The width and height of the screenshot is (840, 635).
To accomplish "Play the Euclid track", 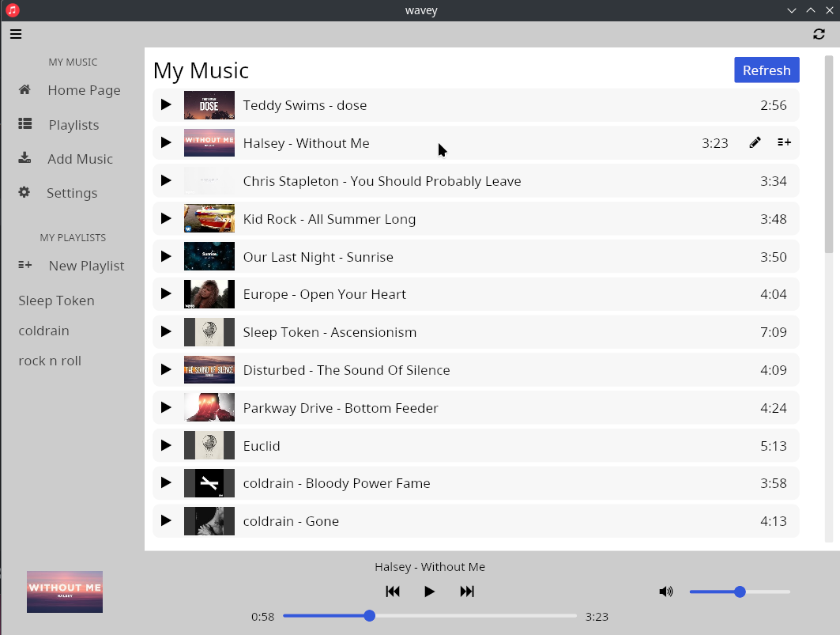I will click(166, 445).
